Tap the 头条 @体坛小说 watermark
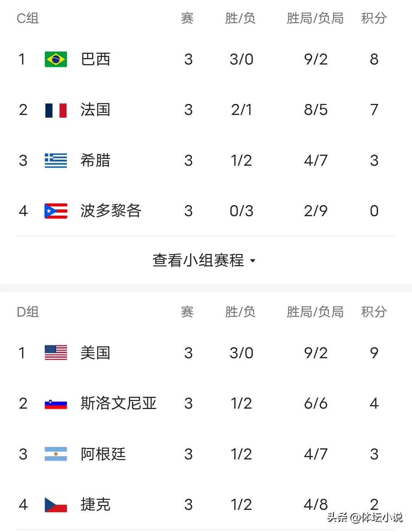The image size is (412, 532). click(365, 517)
